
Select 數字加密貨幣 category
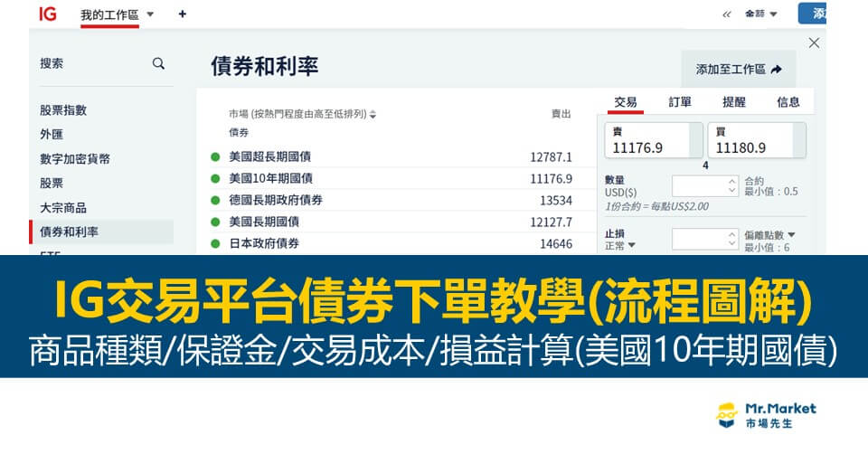click(x=75, y=159)
